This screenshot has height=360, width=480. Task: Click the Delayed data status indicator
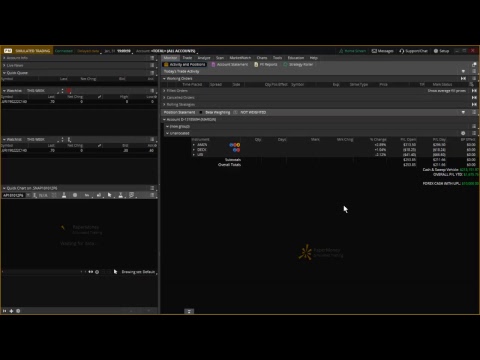coord(88,51)
